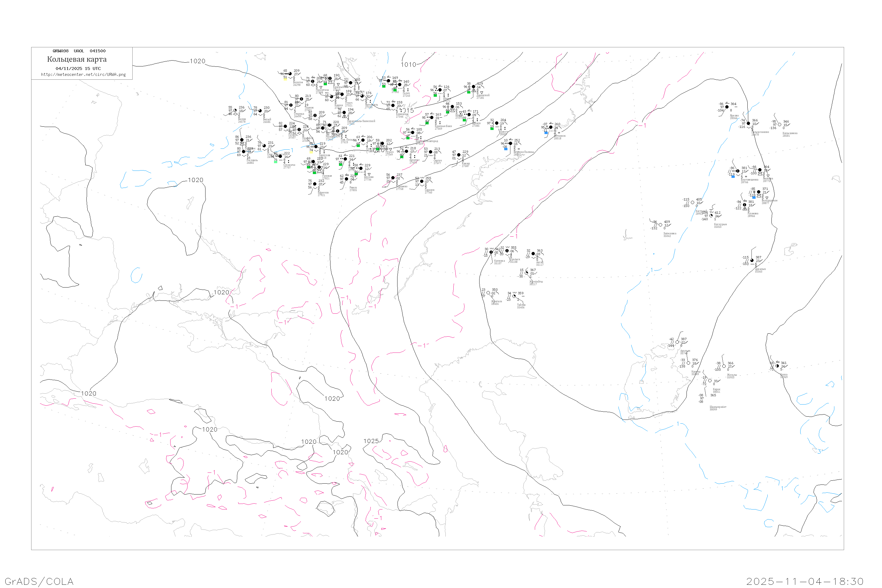Click the yellow square under Бологое station

285,79
